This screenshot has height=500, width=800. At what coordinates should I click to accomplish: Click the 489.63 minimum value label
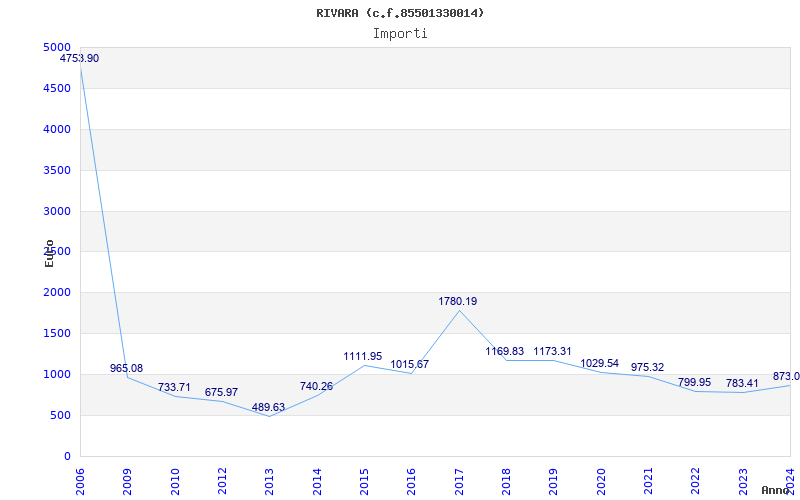tap(268, 407)
